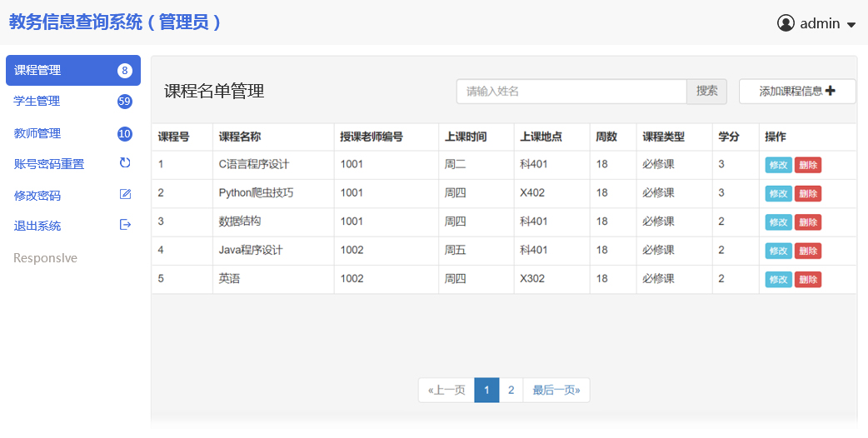Click the logout icon beside 退出系统
This screenshot has height=438, width=868.
126,225
